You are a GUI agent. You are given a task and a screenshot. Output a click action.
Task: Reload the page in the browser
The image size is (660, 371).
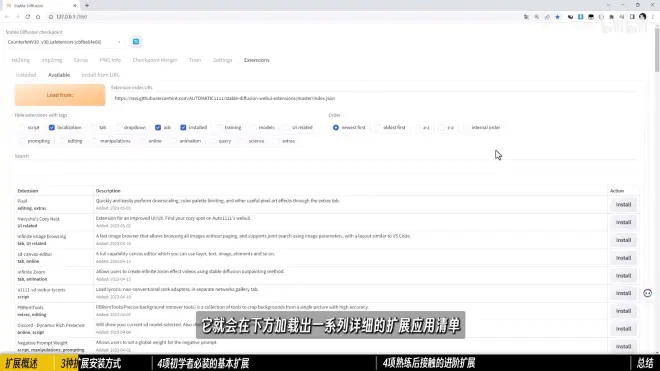coord(28,17)
